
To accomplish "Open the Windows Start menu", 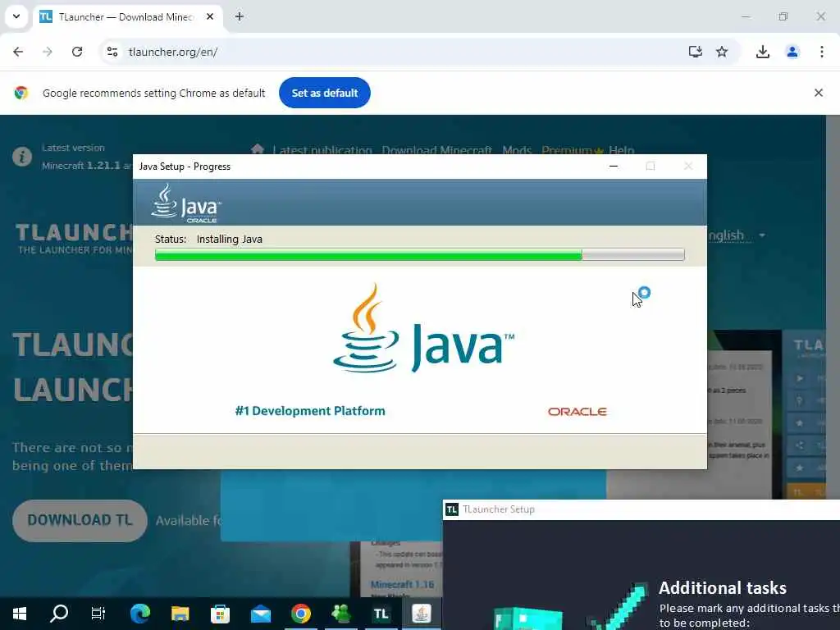I will [x=20, y=614].
